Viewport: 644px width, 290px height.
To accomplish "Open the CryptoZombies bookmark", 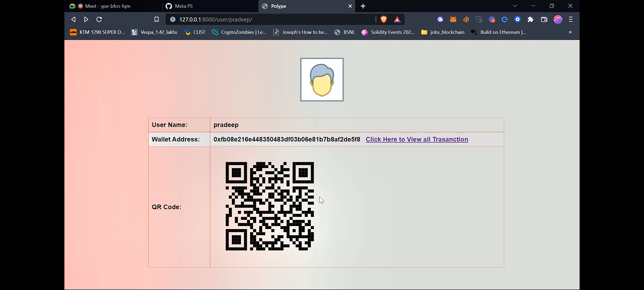I will [239, 32].
